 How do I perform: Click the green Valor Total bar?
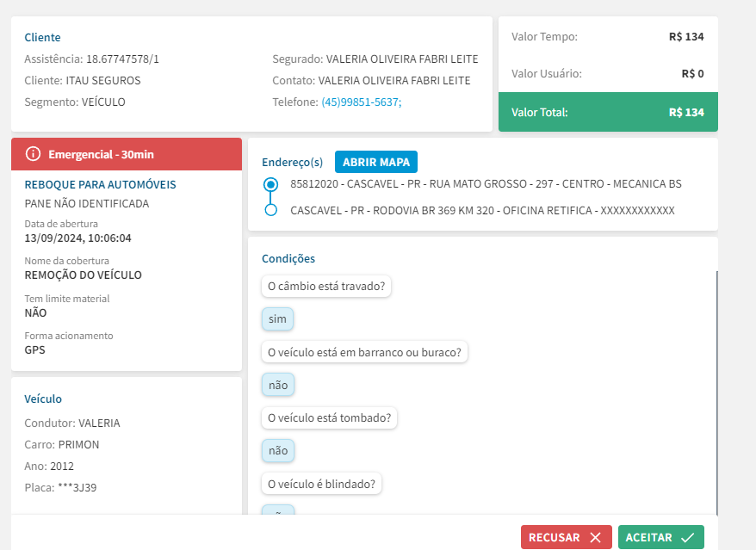tap(608, 112)
